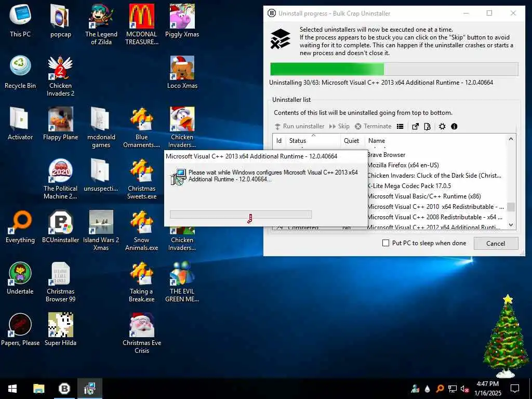
Task: Select mcdonald games folder icon
Action: point(101,127)
